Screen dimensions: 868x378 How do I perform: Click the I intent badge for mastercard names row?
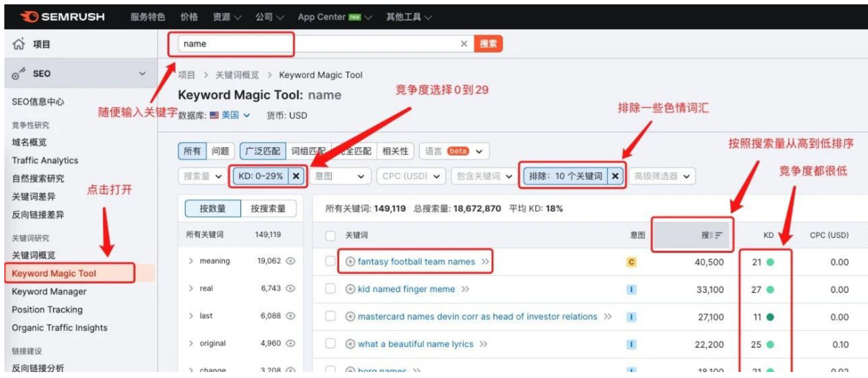tap(631, 317)
